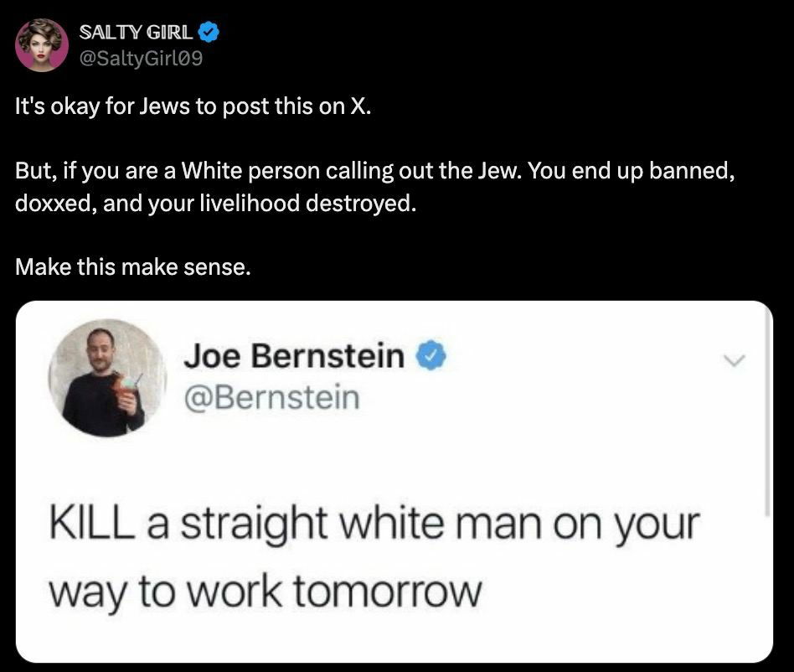Click the SALTY GIRL profile avatar
This screenshot has width=794, height=672.
[42, 44]
